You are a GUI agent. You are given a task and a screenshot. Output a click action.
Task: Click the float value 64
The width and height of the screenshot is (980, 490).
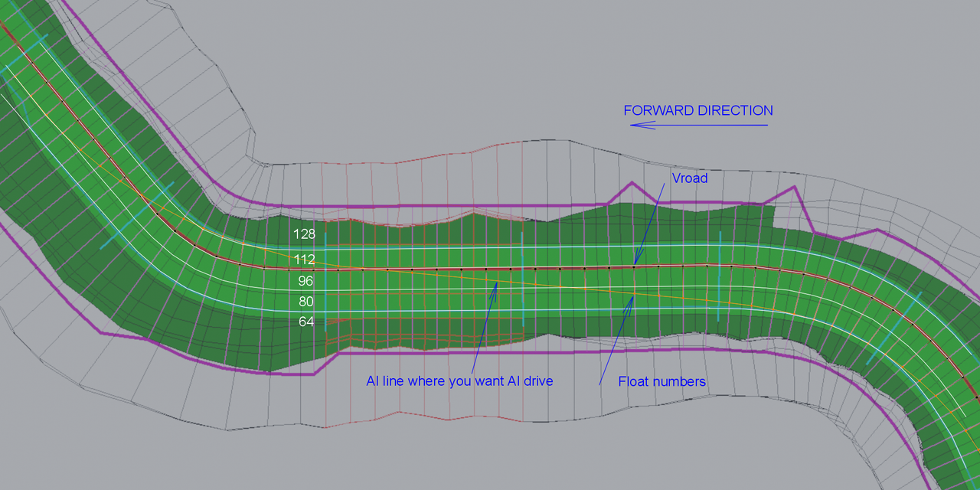(x=306, y=322)
